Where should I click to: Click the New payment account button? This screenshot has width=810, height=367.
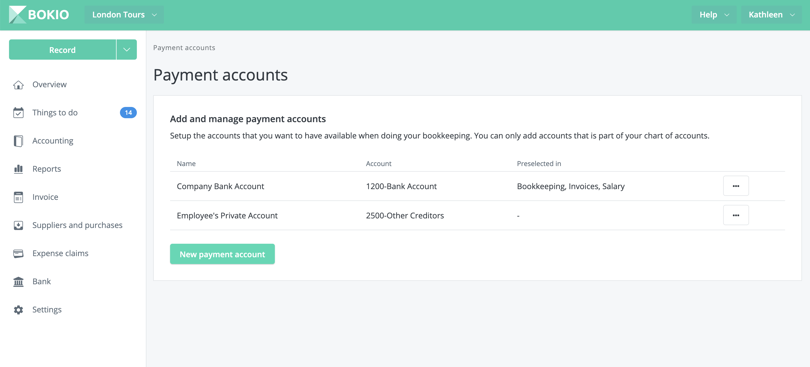point(222,254)
